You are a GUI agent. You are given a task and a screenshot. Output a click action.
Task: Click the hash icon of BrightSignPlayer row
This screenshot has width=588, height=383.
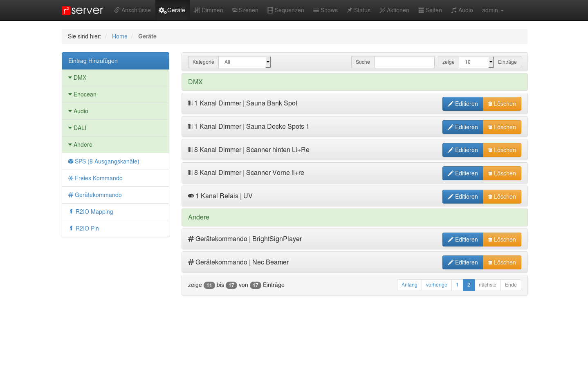click(x=191, y=239)
